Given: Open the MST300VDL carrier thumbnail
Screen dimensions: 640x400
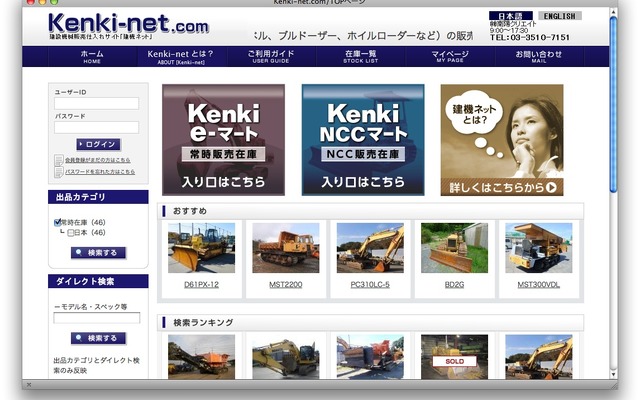Looking at the screenshot, I should tap(539, 248).
